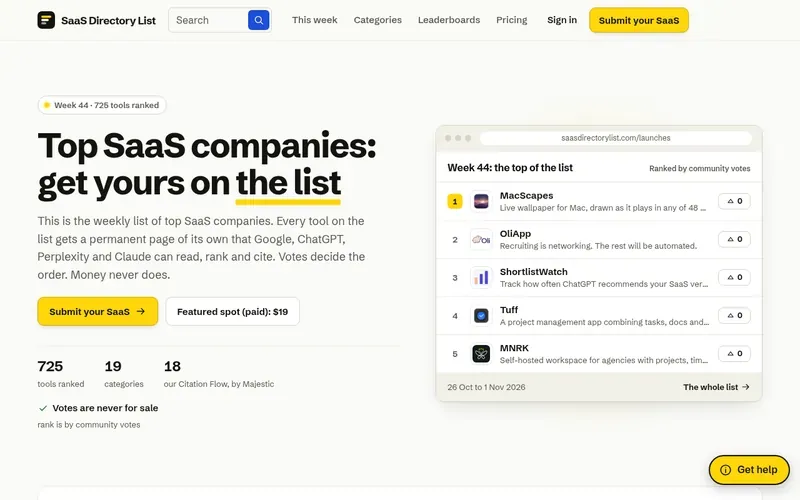Click the header Submit your SaaS button
Image resolution: width=800 pixels, height=500 pixels.
639,20
